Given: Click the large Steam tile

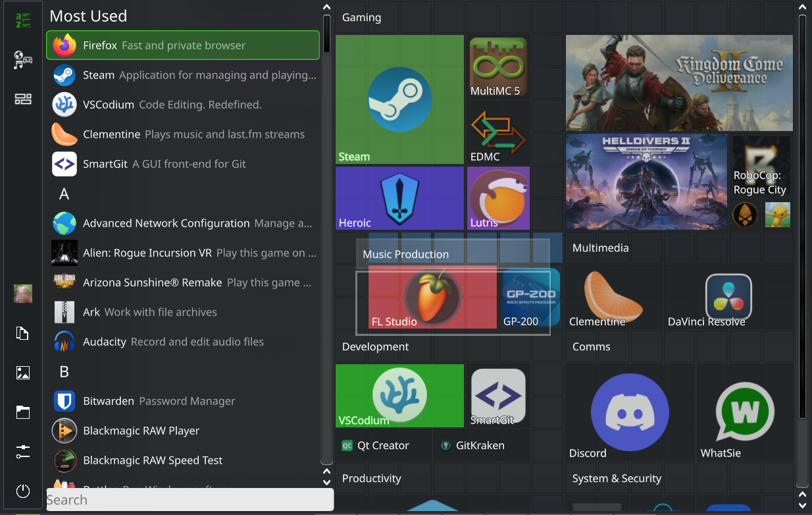Looking at the screenshot, I should point(399,99).
